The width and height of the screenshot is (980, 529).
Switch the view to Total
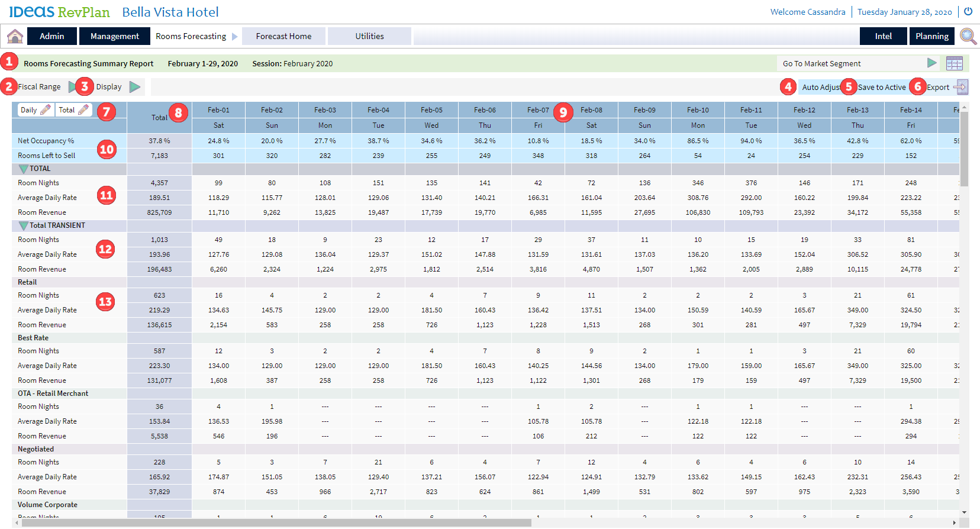coord(66,110)
